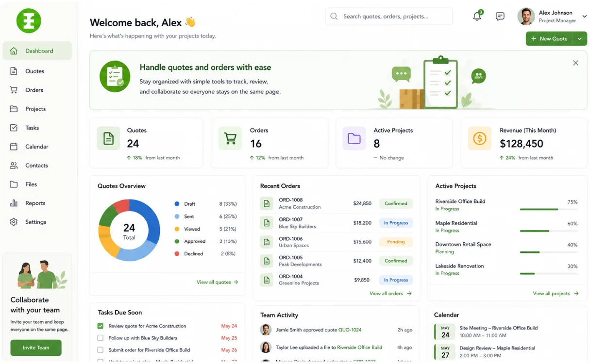Viewport: 590px width, 364px height.
Task: Click the search magnifier icon
Action: click(334, 17)
